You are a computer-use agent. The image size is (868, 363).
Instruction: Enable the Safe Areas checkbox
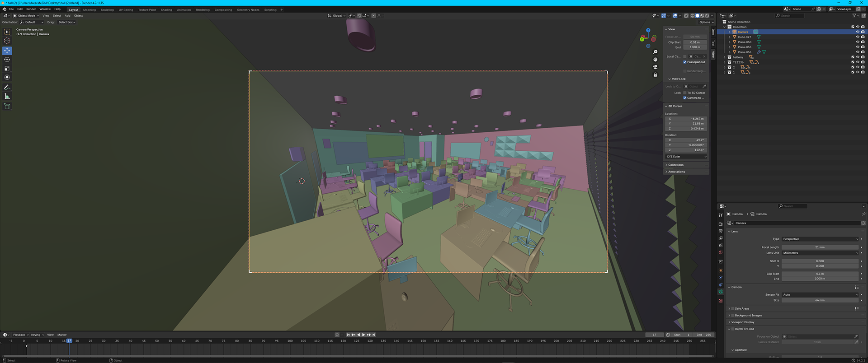[x=733, y=309]
